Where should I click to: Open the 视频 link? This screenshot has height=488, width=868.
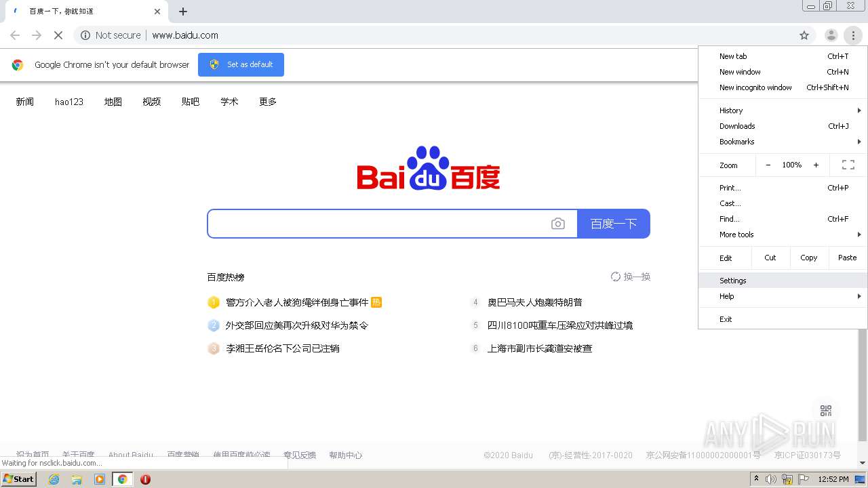[152, 102]
